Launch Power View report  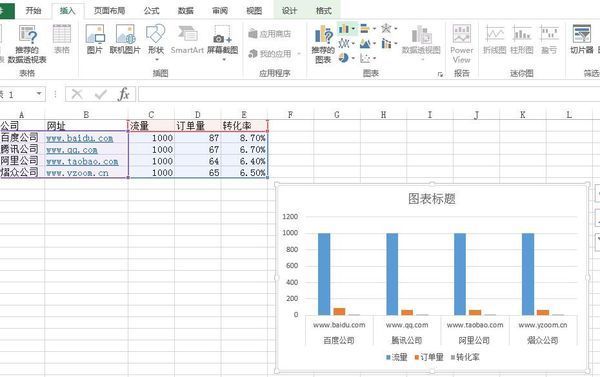pos(461,44)
